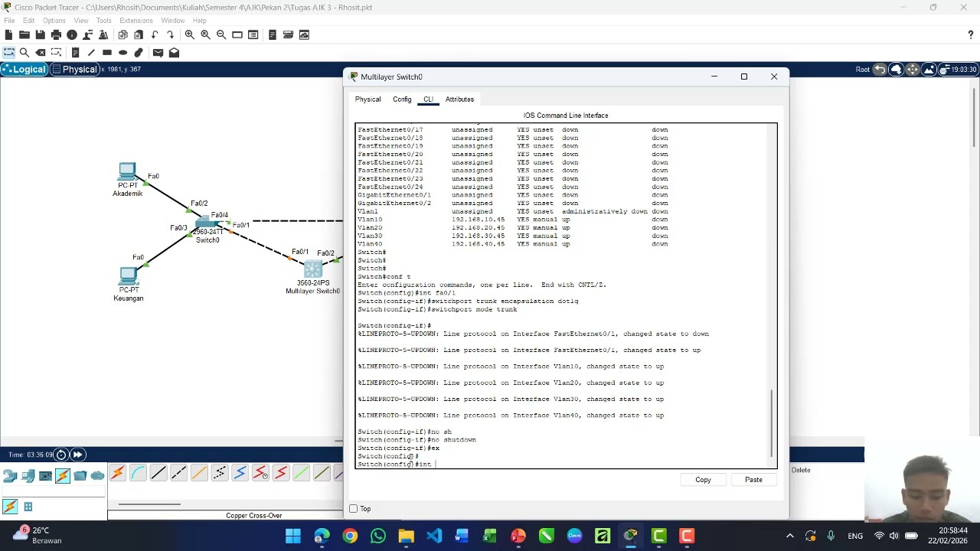Open a file using the folder icon
This screenshot has height=551, width=980.
click(24, 34)
